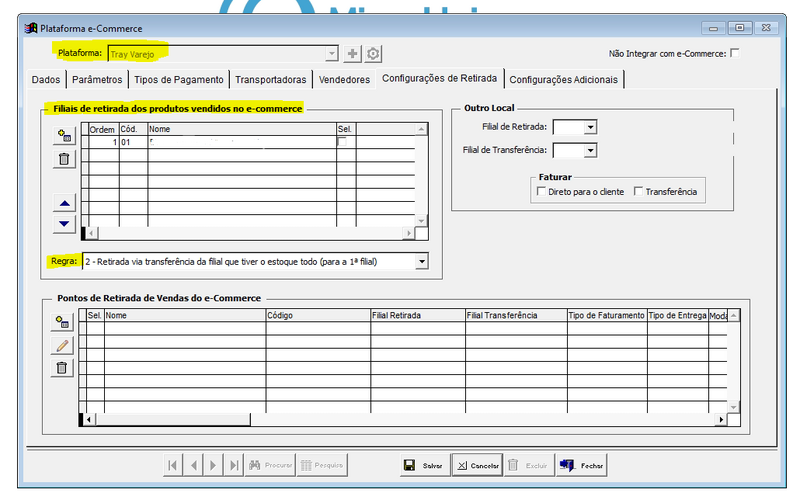Click pontos grid vertical scroll up arrow
This screenshot has width=800, height=500.
[x=733, y=316]
